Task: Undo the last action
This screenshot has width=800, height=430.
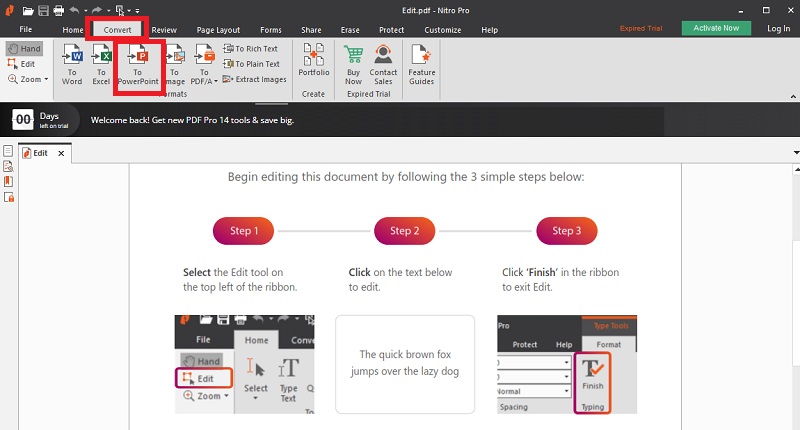Action: pos(74,10)
